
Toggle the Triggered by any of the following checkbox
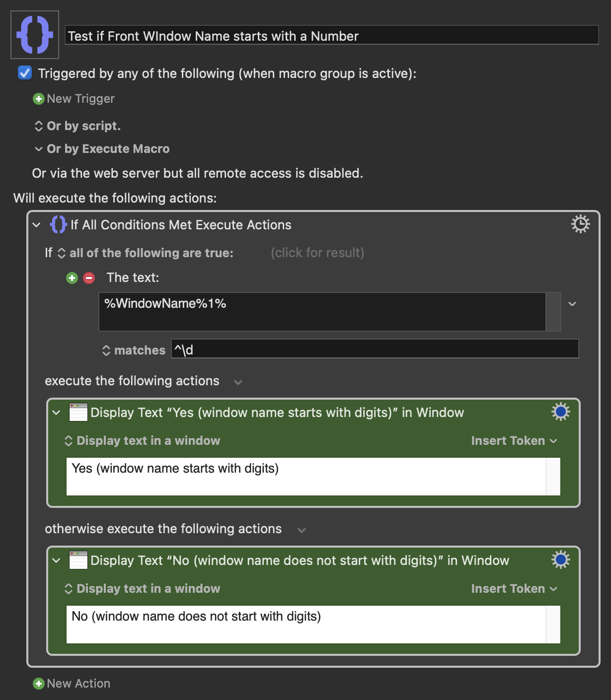(24, 73)
